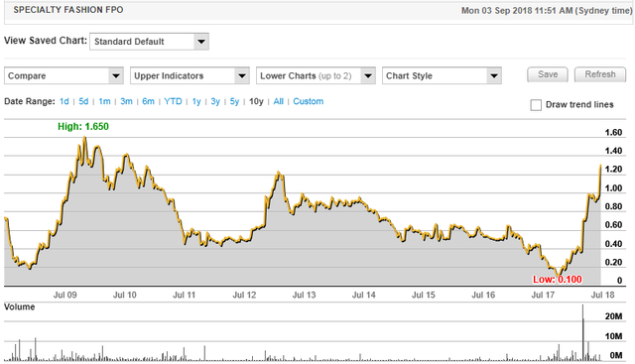Click the 1.60 price axis value
This screenshot has height=364, width=635.
click(x=613, y=132)
